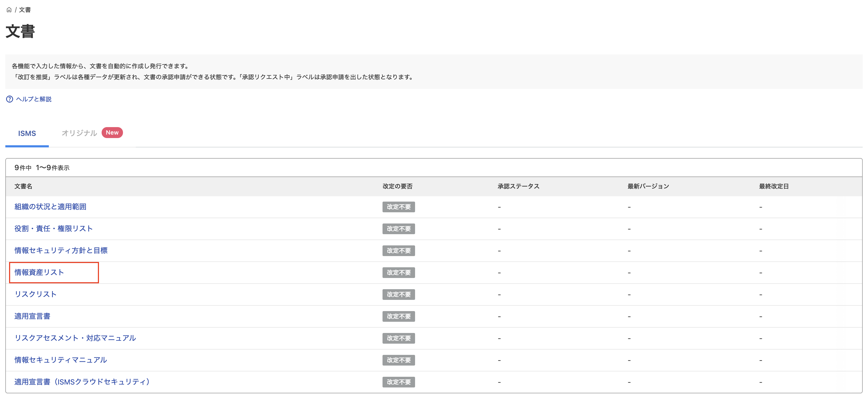Open the ヘルプと解説 link
This screenshot has width=868, height=400.
click(x=34, y=99)
